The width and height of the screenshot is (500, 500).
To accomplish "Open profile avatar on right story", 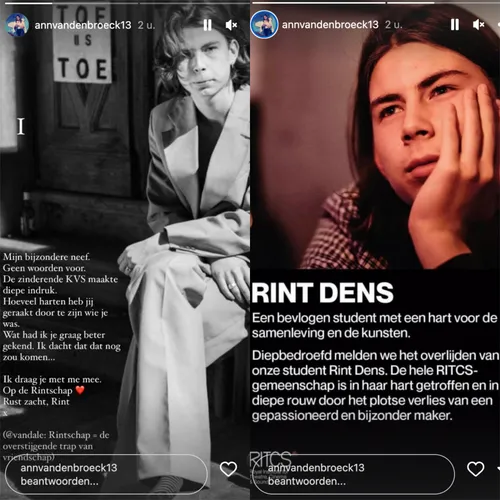I will pos(264,24).
